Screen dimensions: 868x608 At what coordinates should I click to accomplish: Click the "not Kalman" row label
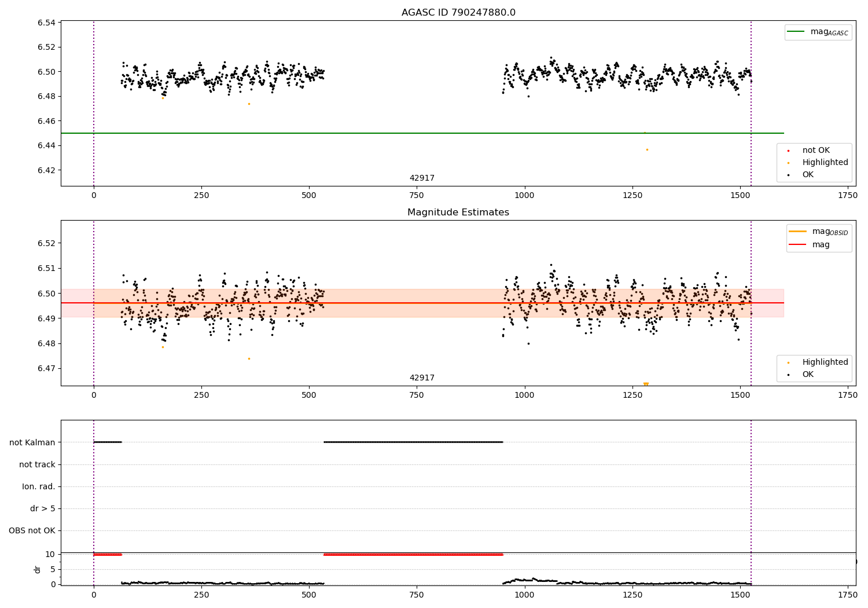point(32,443)
